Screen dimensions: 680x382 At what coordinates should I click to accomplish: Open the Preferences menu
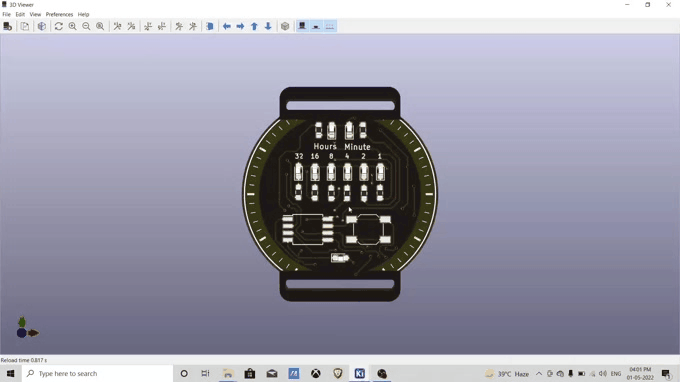[59, 14]
